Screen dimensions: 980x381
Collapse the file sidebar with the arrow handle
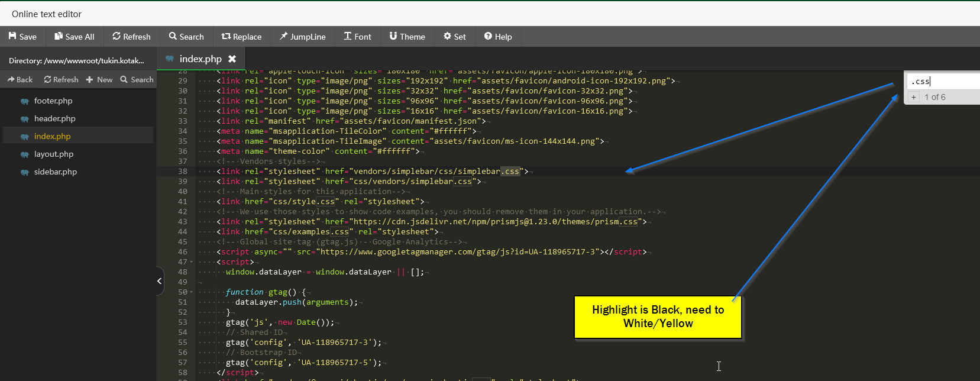(160, 281)
